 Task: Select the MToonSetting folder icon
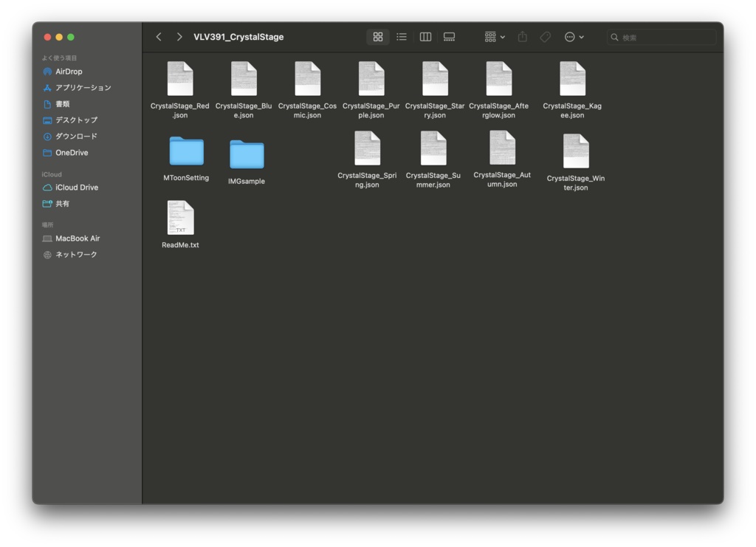click(187, 151)
